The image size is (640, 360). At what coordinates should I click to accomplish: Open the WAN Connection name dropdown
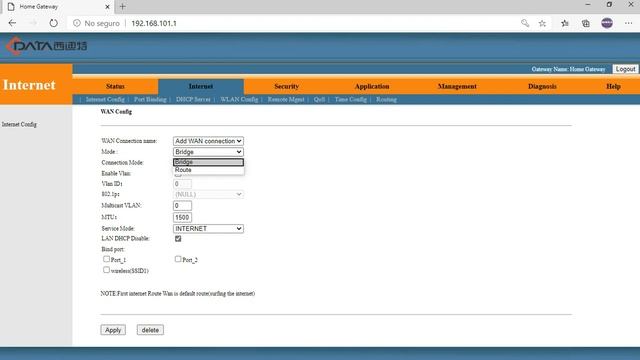[208, 141]
